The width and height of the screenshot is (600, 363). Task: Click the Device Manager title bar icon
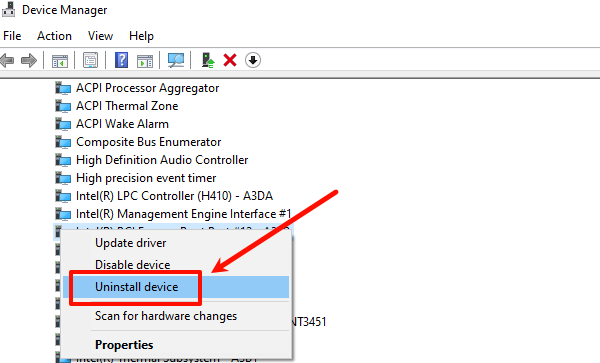coord(8,10)
